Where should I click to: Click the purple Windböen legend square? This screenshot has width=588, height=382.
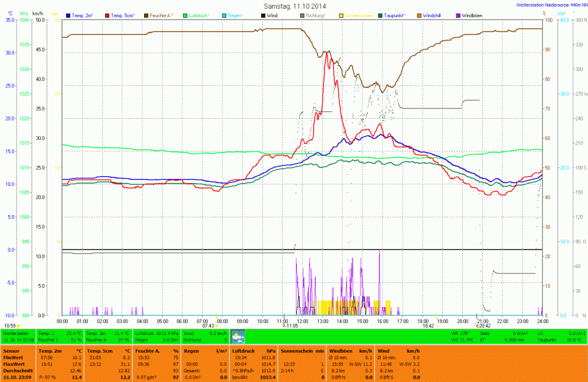pyautogui.click(x=458, y=15)
